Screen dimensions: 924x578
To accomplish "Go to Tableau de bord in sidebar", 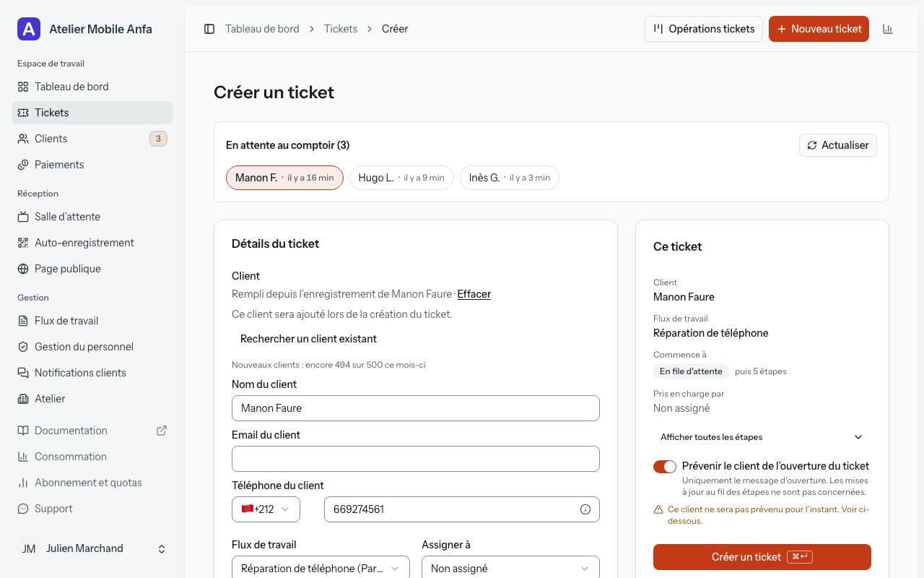I will coord(92,87).
